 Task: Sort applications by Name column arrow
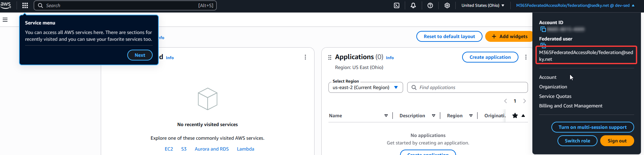[386, 116]
